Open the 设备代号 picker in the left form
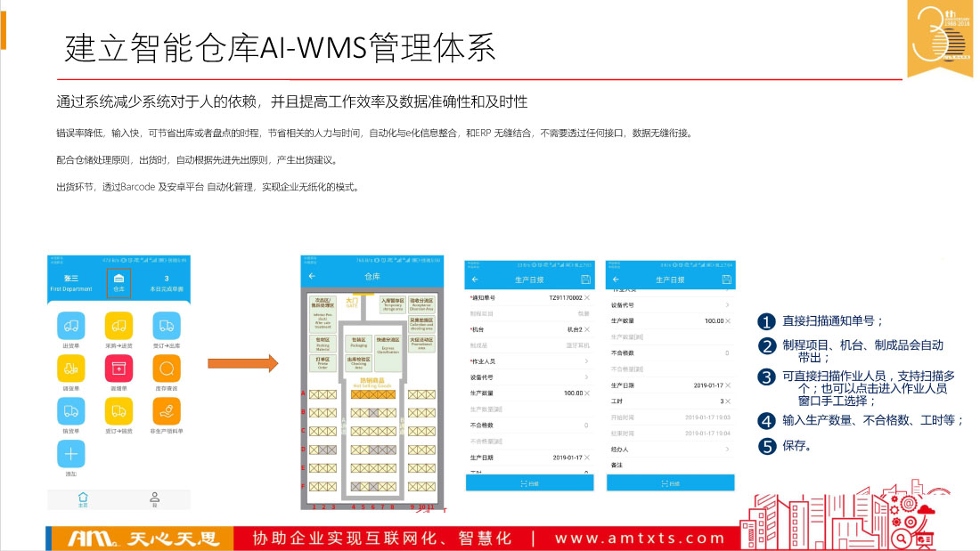The width and height of the screenshot is (980, 551). point(586,377)
